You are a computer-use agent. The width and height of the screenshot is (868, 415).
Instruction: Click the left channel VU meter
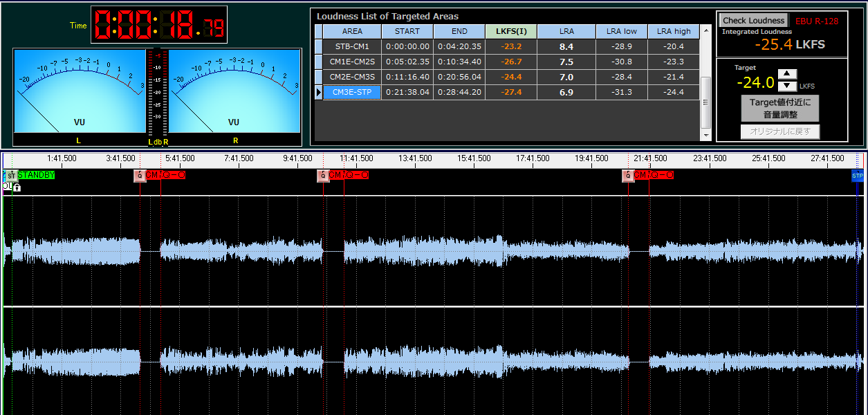coord(79,91)
